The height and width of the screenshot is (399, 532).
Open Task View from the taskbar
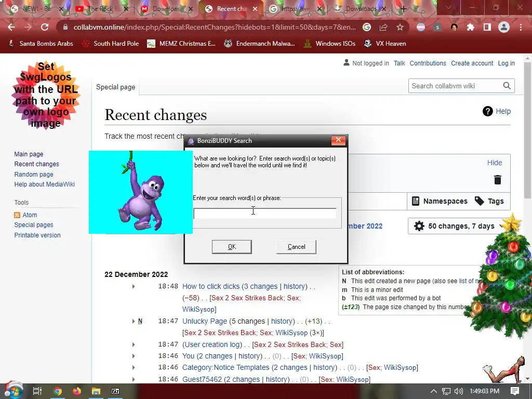(37, 391)
